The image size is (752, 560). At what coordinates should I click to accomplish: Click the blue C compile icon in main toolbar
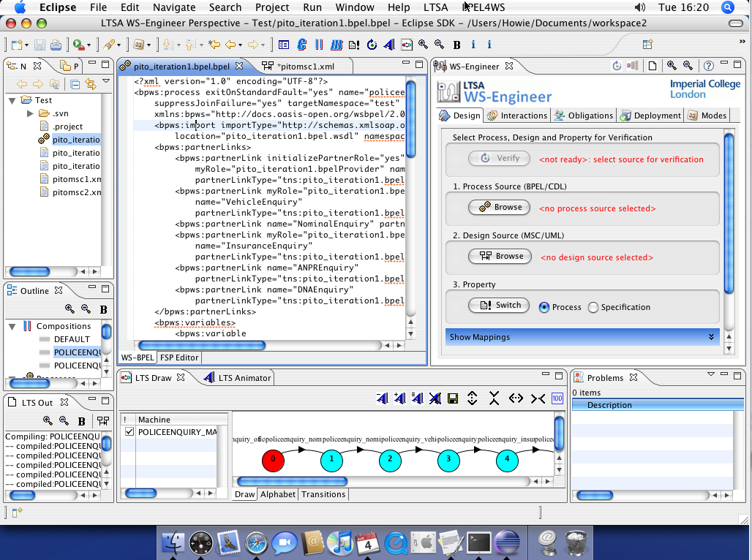pyautogui.click(x=301, y=45)
